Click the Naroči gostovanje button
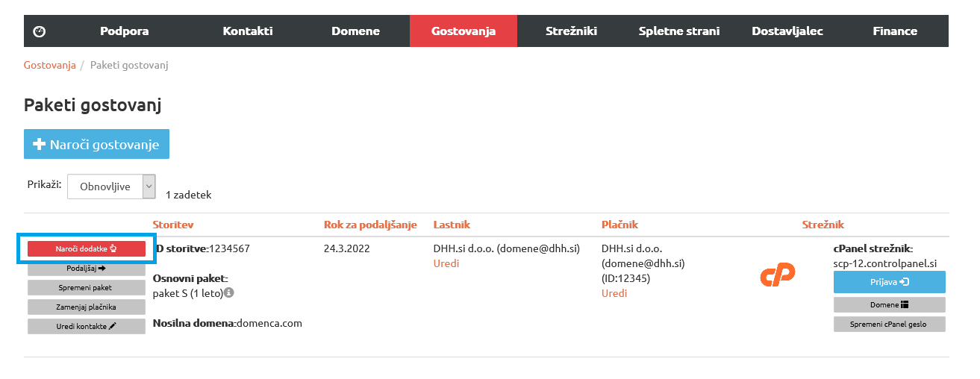The height and width of the screenshot is (379, 980). 96,144
